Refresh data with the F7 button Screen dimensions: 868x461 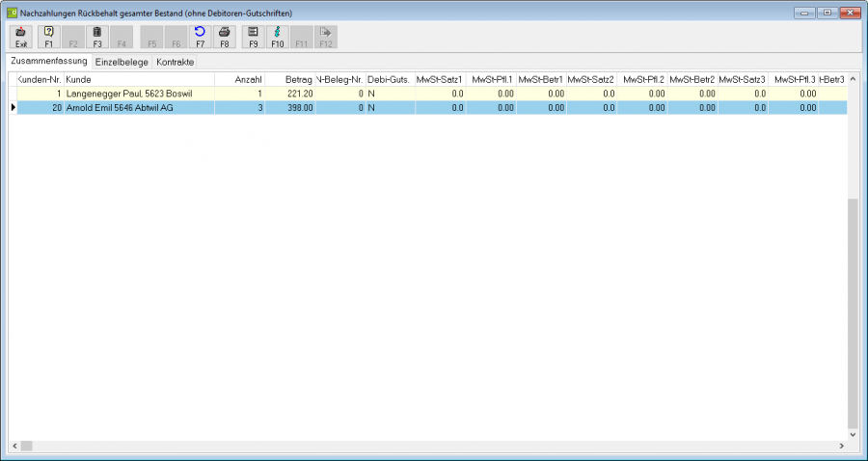(200, 37)
